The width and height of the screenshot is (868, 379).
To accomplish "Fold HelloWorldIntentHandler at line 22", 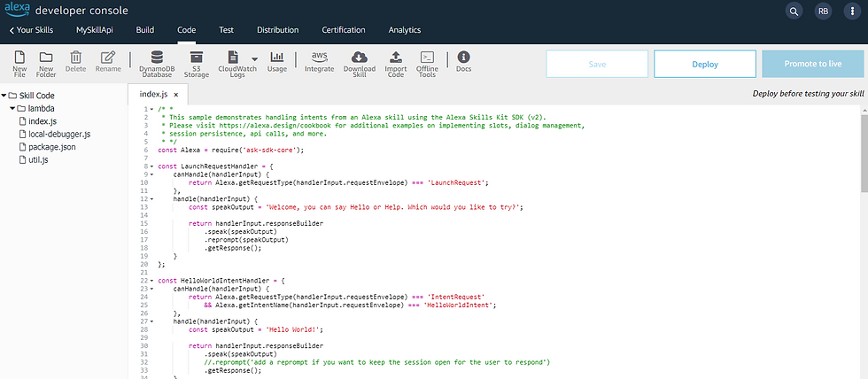I will (151, 281).
